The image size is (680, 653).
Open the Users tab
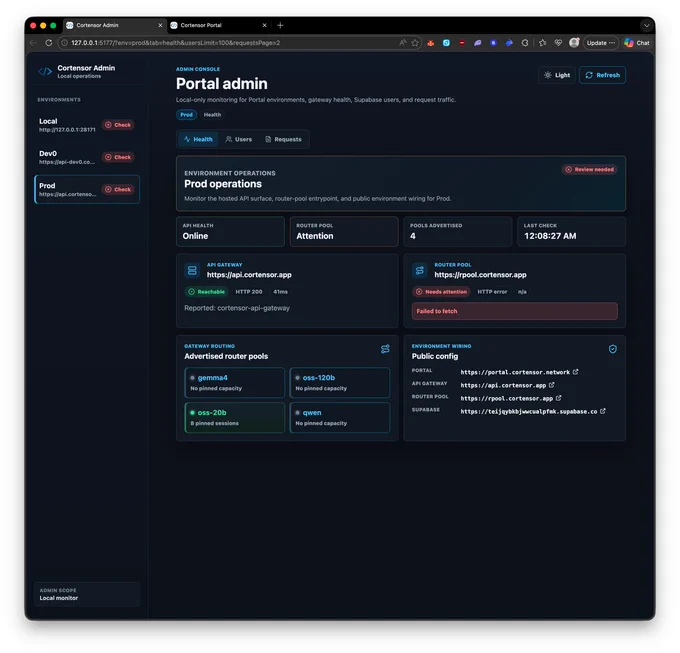(239, 139)
